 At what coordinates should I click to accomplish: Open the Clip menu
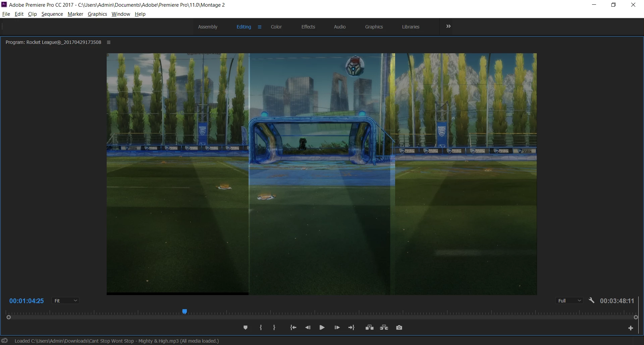coord(33,14)
